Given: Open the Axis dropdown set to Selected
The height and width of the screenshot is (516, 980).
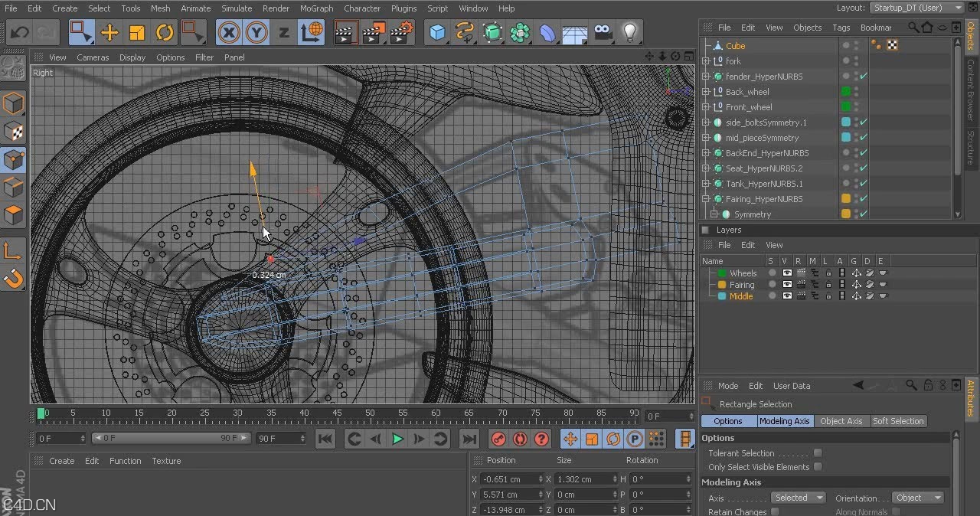Looking at the screenshot, I should pyautogui.click(x=797, y=498).
